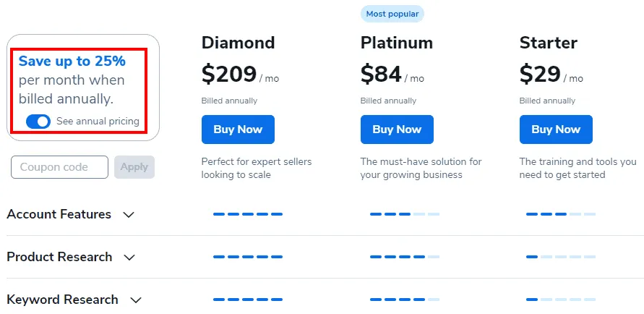Click Platinum Product Research level bar

coord(404,257)
